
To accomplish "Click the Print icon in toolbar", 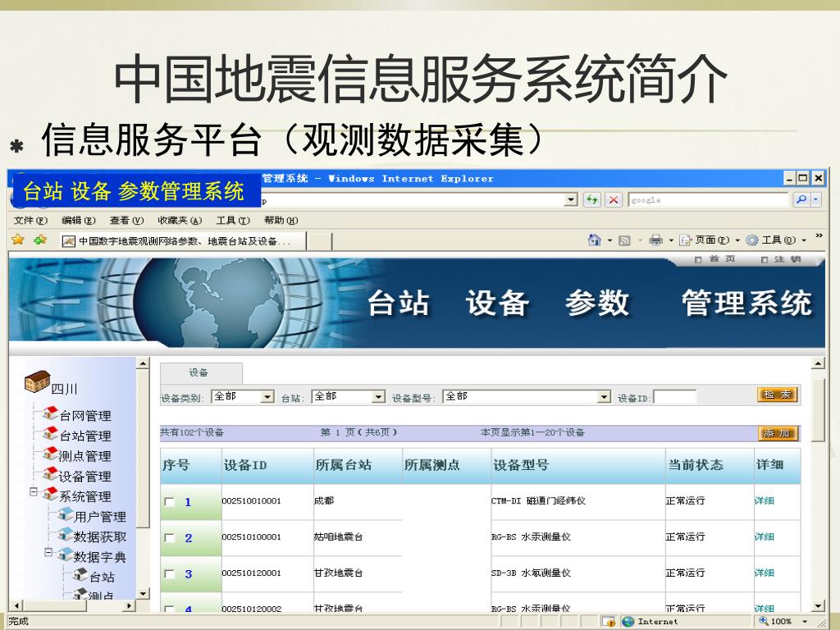I will 655,240.
